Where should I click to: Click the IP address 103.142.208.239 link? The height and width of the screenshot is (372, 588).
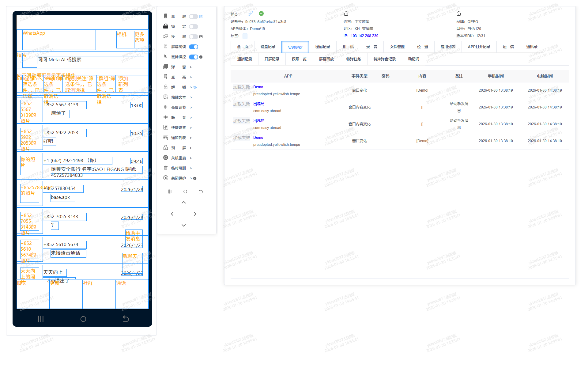[x=364, y=36]
